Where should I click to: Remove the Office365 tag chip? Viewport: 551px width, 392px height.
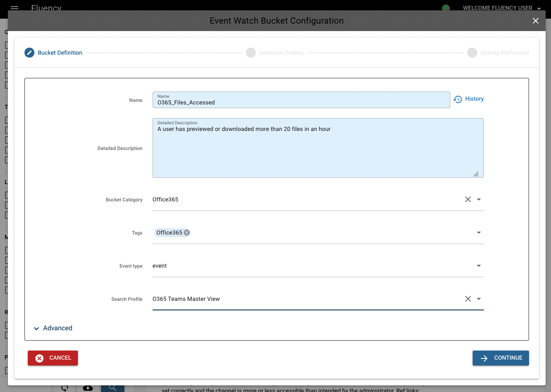click(187, 232)
